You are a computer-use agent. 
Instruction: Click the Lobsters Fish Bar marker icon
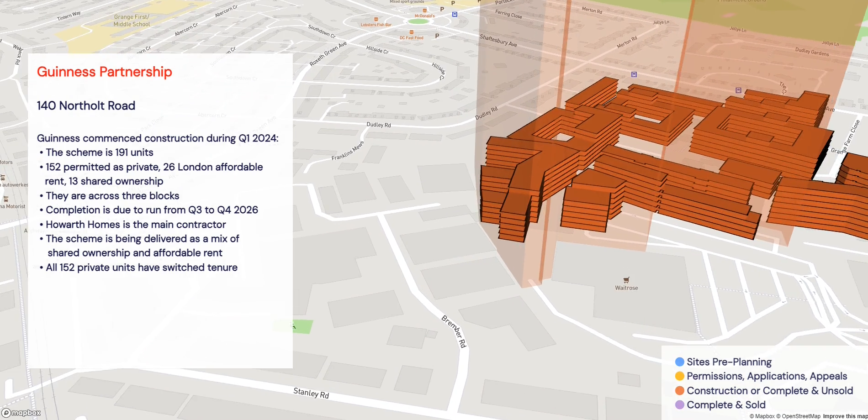376,19
